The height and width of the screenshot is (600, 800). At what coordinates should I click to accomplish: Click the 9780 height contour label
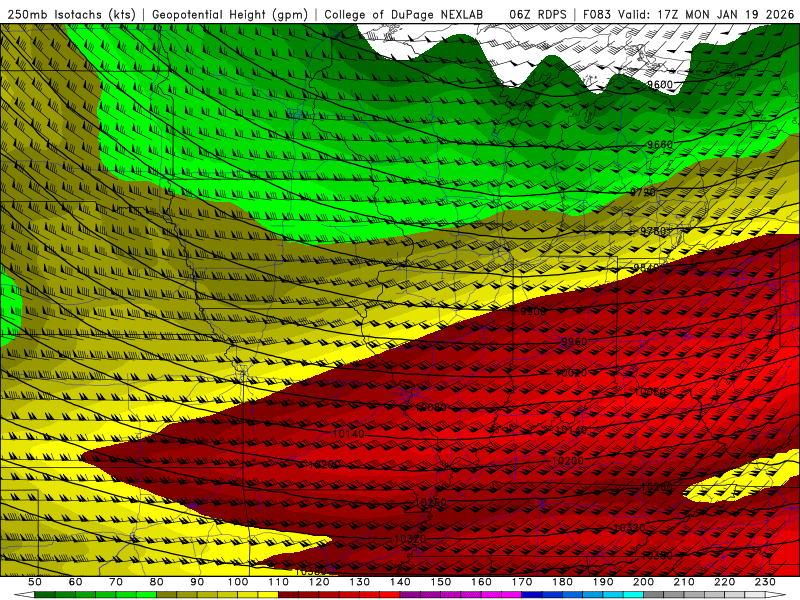click(x=653, y=231)
